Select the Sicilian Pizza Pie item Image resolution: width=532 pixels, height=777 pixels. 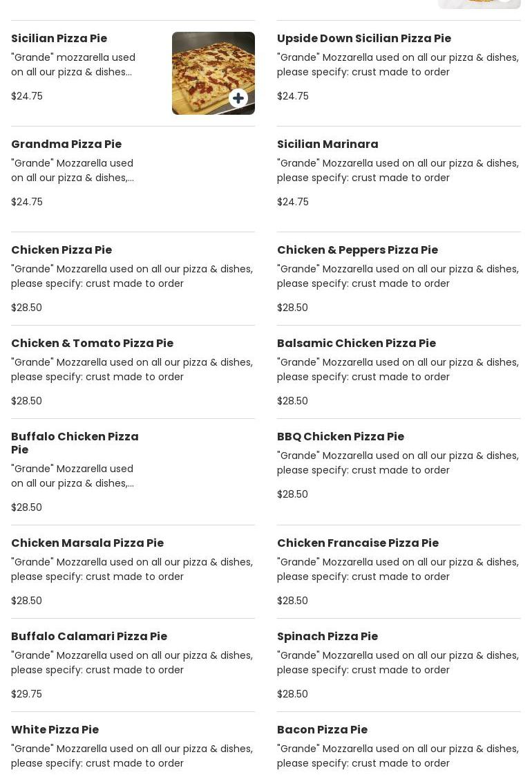coord(59,39)
